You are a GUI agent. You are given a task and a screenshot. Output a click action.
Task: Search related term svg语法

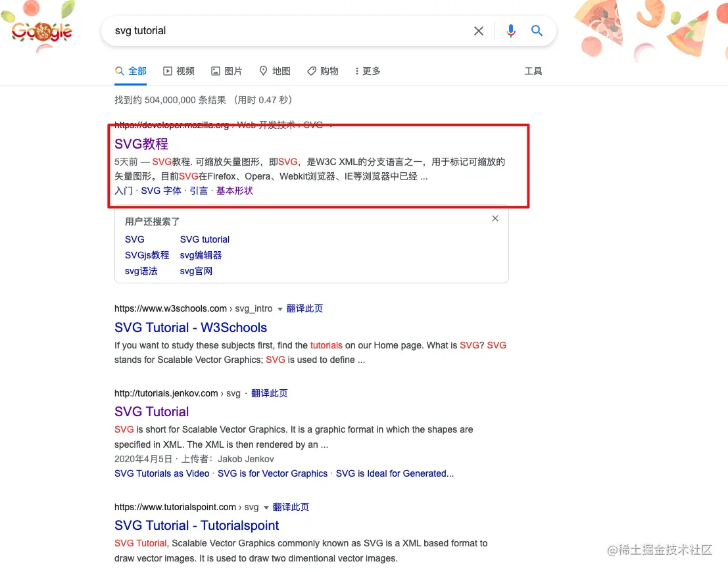pyautogui.click(x=141, y=271)
